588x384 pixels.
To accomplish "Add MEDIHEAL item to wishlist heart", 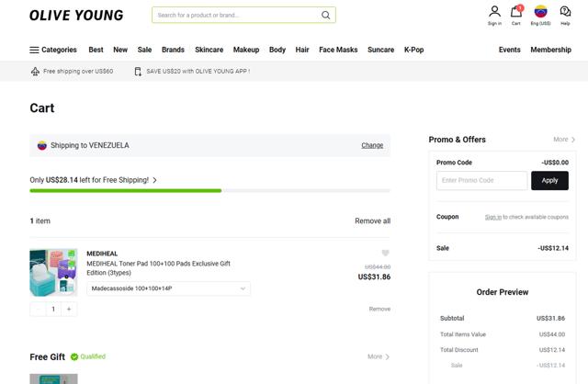I will (x=385, y=254).
